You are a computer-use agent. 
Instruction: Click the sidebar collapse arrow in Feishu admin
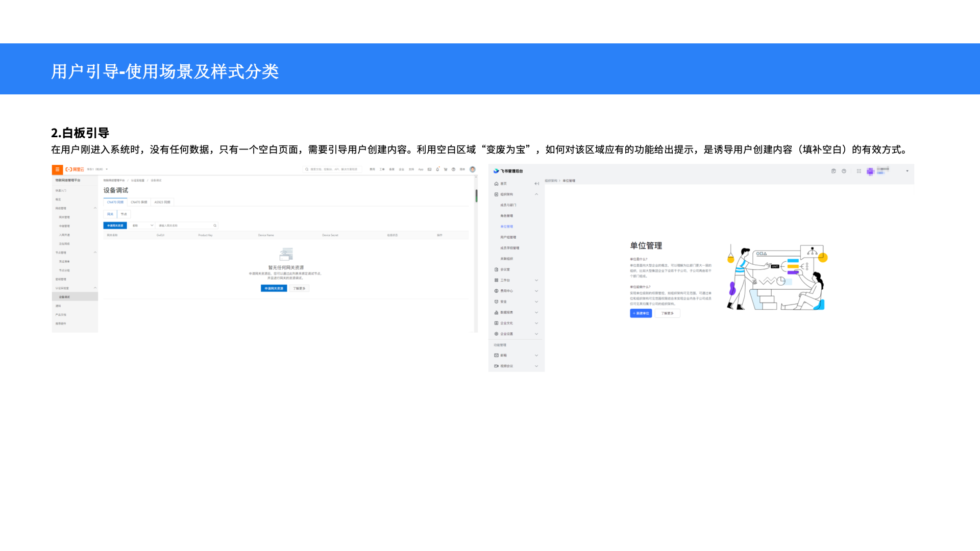coord(536,184)
